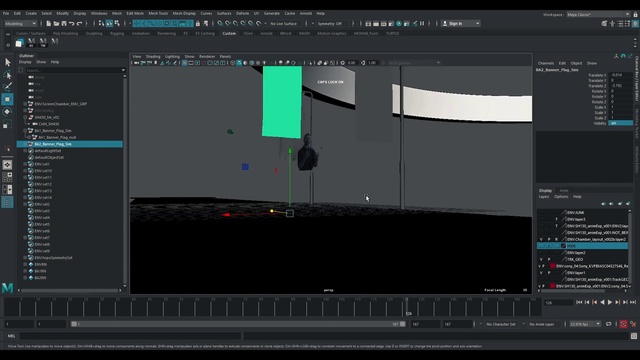Image resolution: width=640 pixels, height=360 pixels.
Task: Open the Mesh Tools menu
Action: [158, 13]
